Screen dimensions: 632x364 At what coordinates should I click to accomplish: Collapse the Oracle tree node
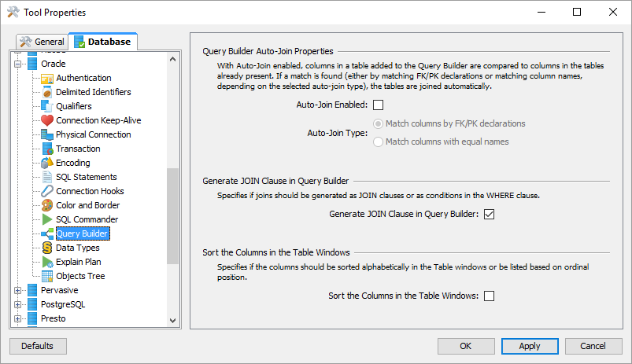pos(18,64)
